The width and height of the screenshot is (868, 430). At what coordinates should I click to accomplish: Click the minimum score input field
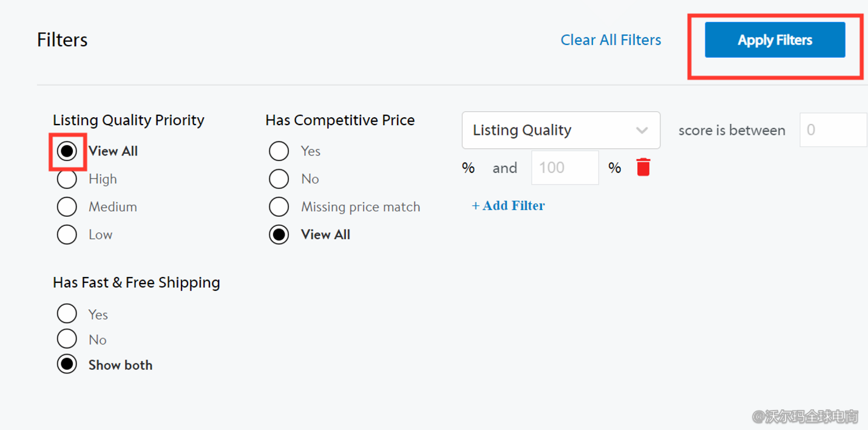[833, 129]
